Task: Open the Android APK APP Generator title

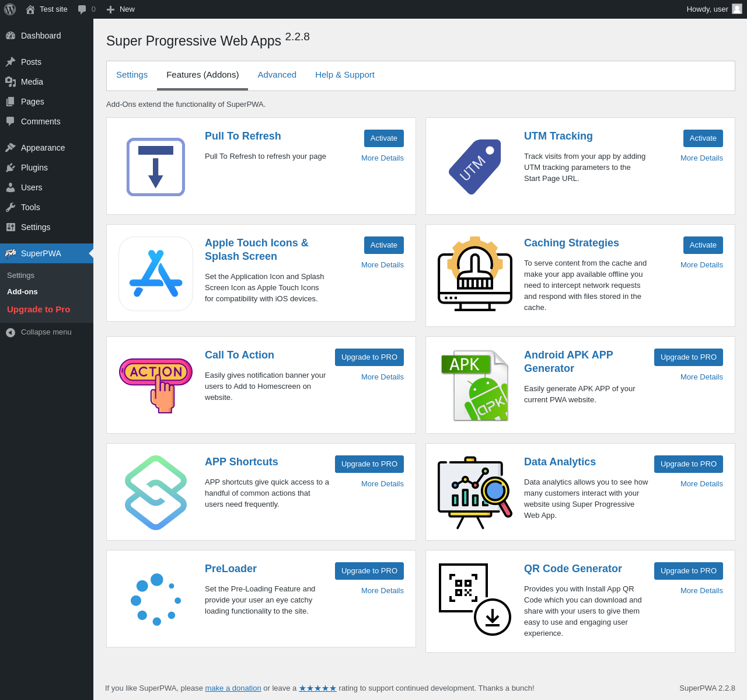Action: point(568,362)
